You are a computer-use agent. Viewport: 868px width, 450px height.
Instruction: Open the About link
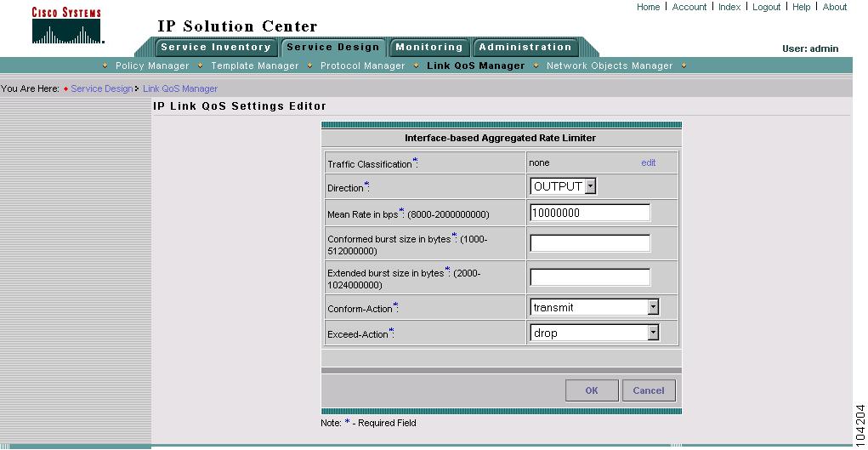[x=835, y=7]
